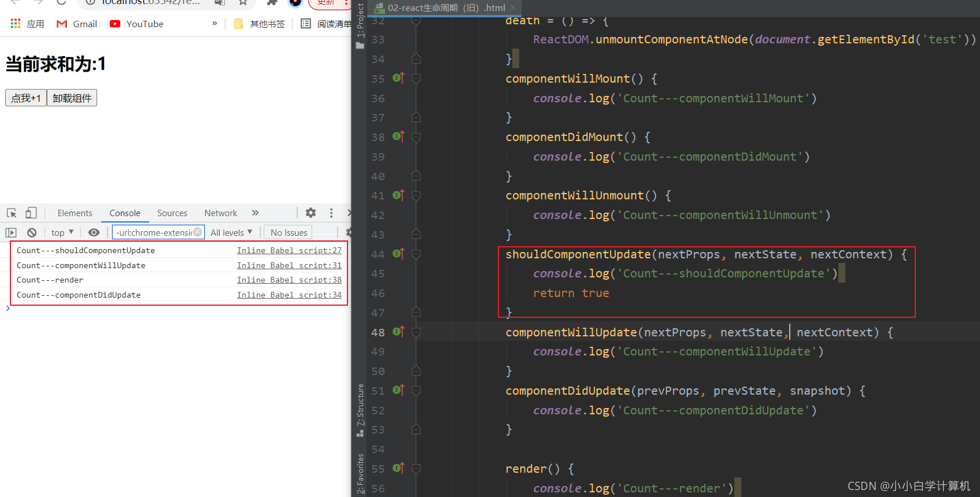Screen dimensions: 980x497
Task: Click the heading 当前求和为:1
Action: 56,64
